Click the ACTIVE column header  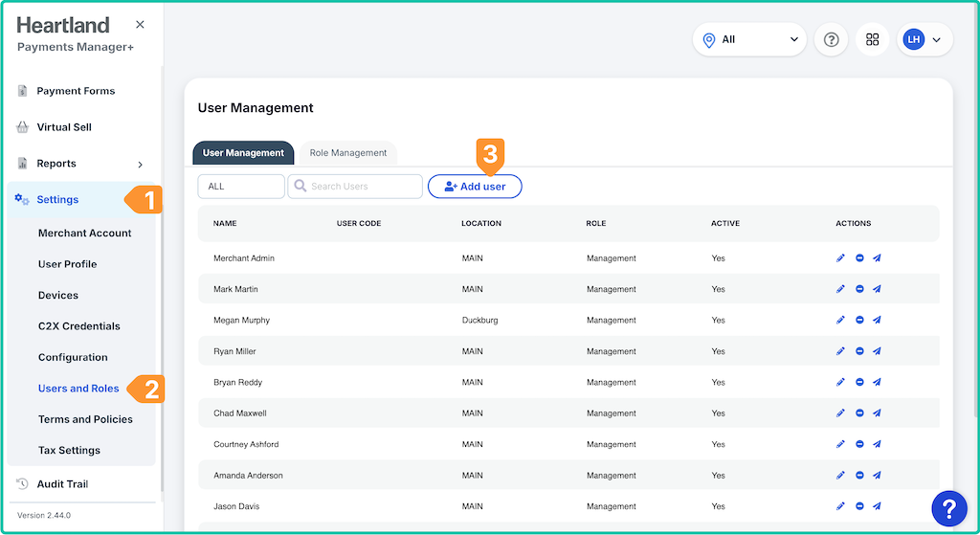click(725, 223)
